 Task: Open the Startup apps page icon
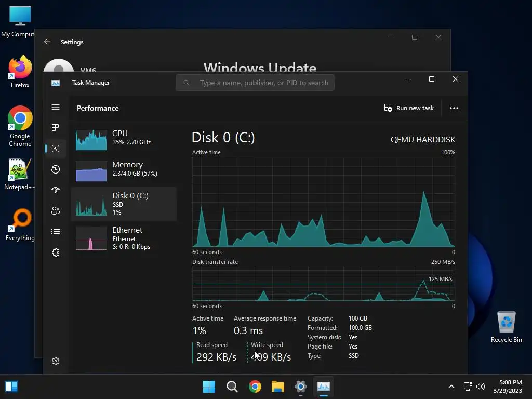tap(56, 190)
